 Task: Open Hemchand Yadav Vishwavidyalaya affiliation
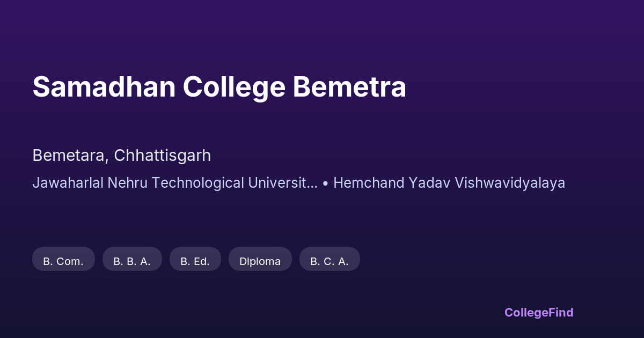coord(449,183)
